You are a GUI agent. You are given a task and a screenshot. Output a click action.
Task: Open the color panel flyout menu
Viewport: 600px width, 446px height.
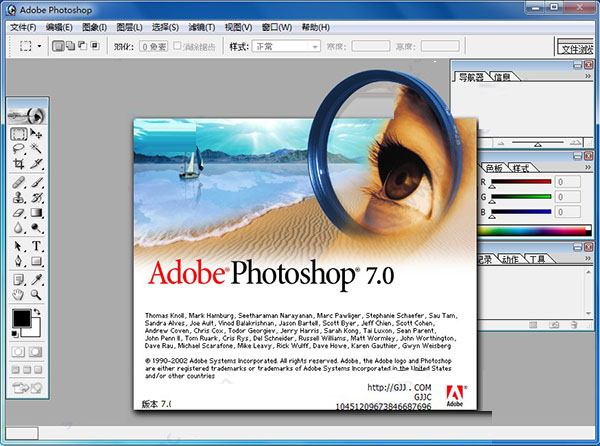[x=587, y=167]
